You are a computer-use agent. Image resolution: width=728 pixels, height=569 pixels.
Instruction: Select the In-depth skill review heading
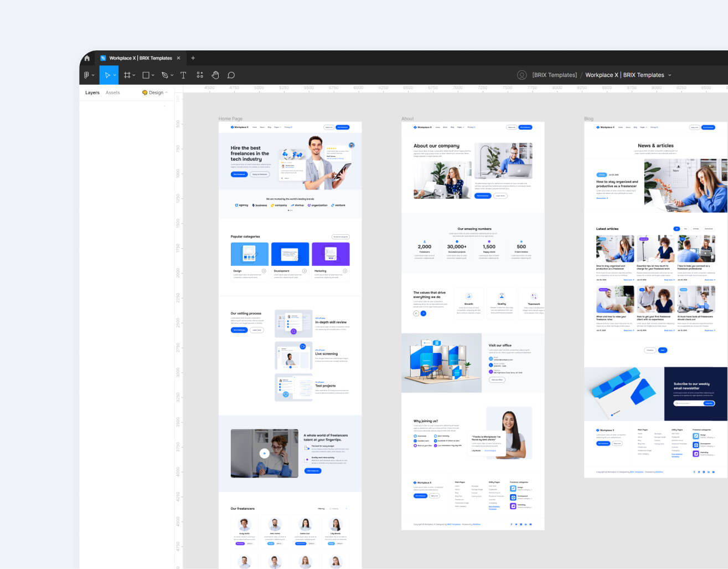click(x=331, y=322)
